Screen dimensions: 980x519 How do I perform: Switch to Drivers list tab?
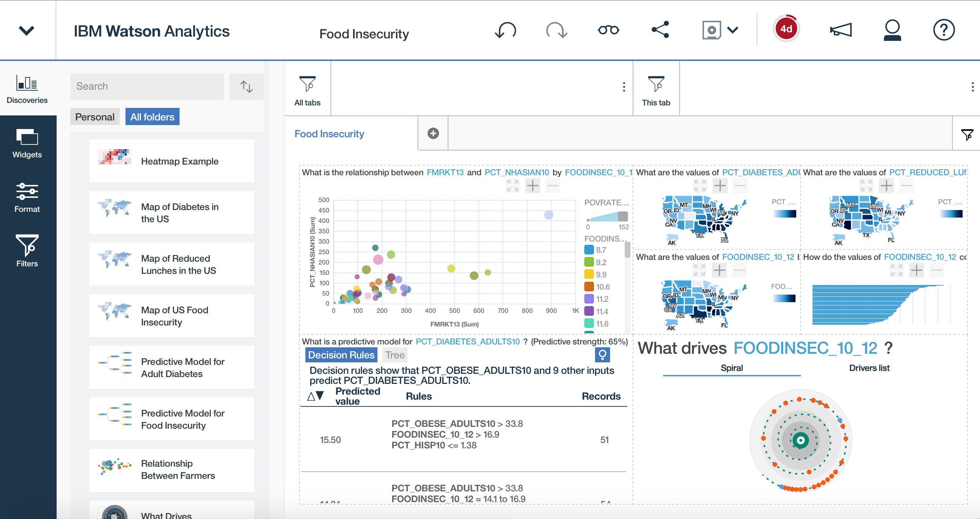[x=869, y=368]
